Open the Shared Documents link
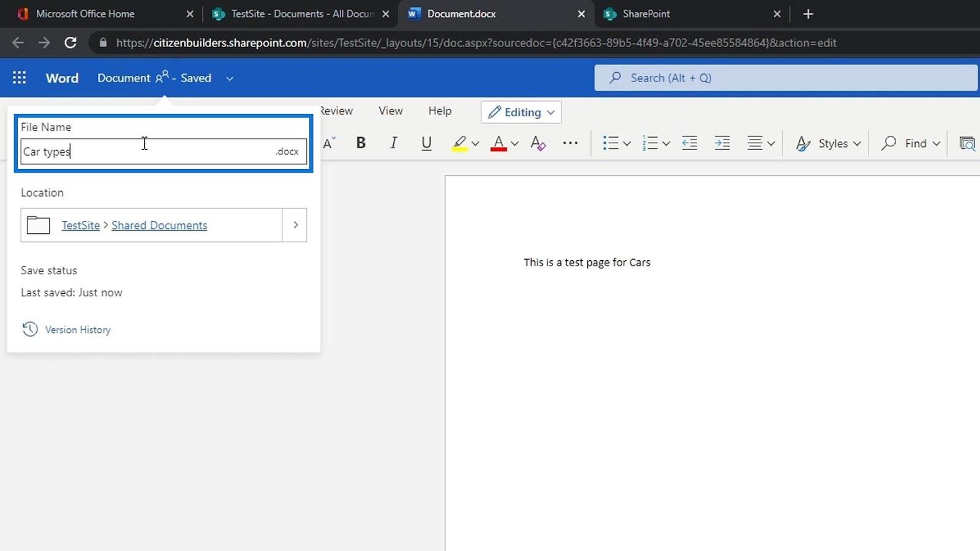980x551 pixels. (x=159, y=225)
